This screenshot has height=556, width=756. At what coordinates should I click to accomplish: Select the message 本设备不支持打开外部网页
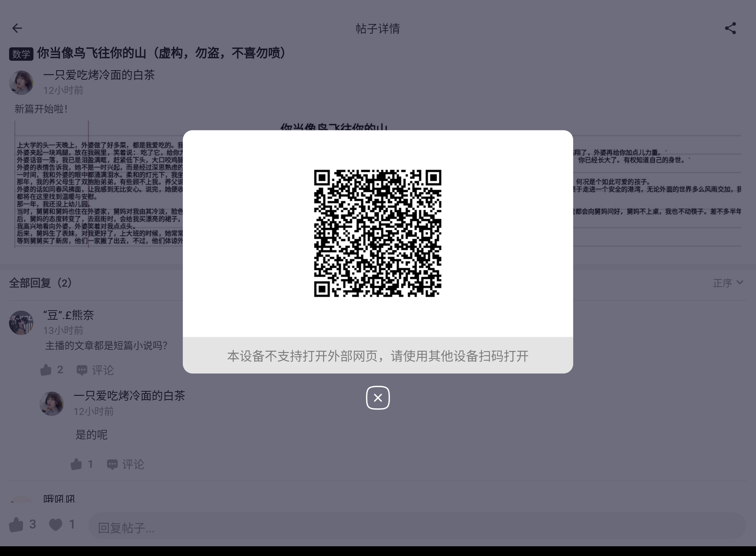[378, 356]
